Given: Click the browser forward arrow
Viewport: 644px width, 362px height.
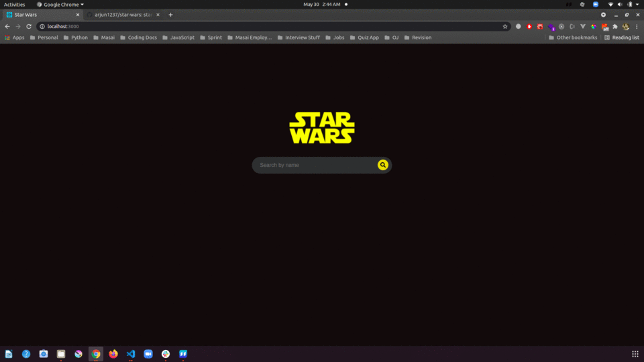Looking at the screenshot, I should point(18,26).
